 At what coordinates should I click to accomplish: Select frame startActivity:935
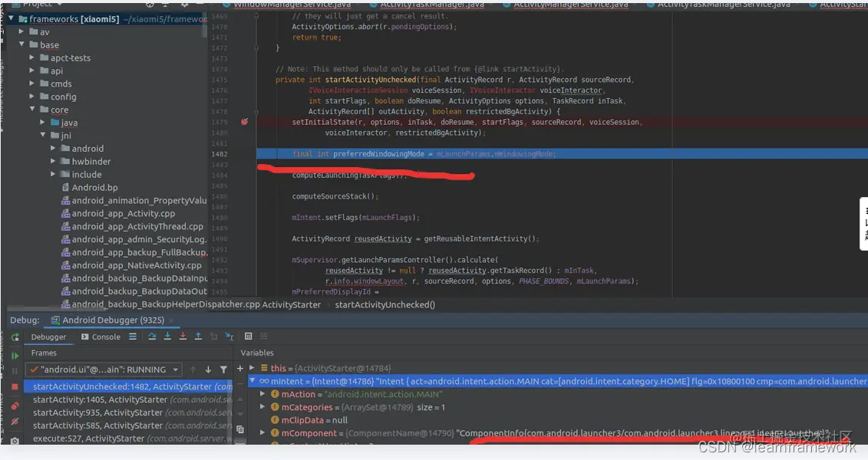point(128,412)
